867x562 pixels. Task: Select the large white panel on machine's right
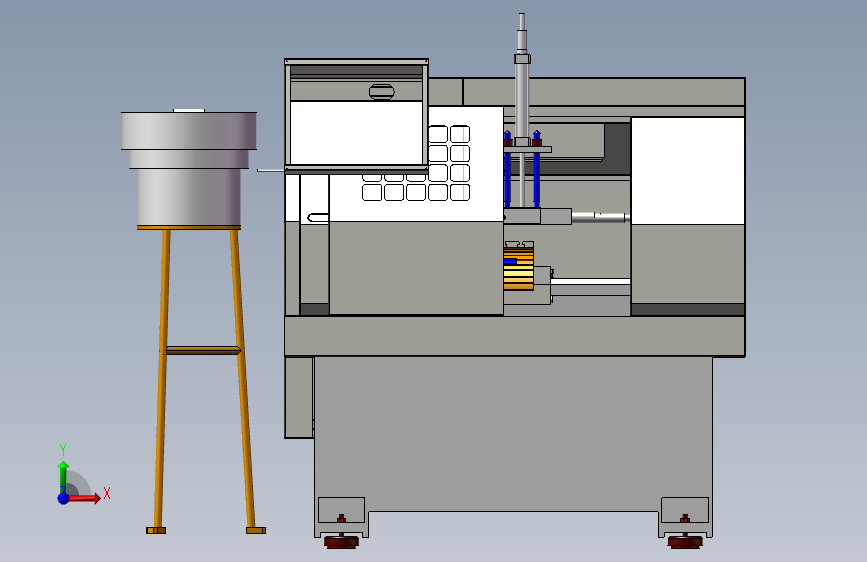click(x=688, y=170)
